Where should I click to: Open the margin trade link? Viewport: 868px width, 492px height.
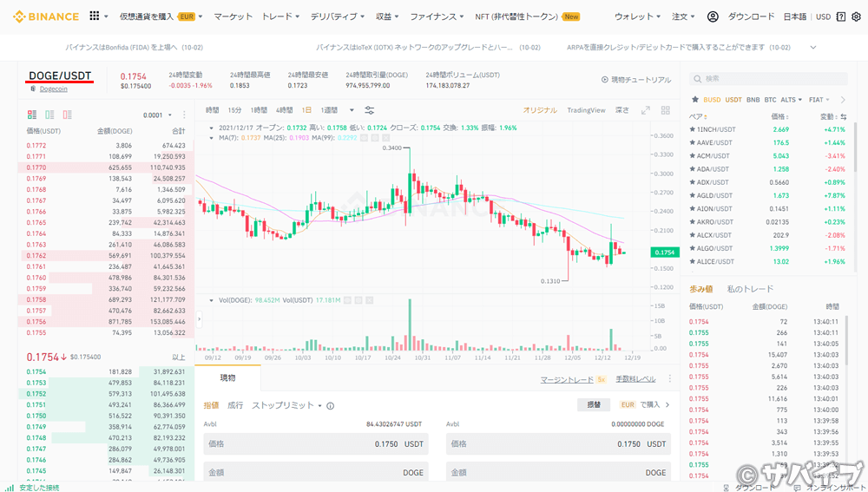click(567, 380)
